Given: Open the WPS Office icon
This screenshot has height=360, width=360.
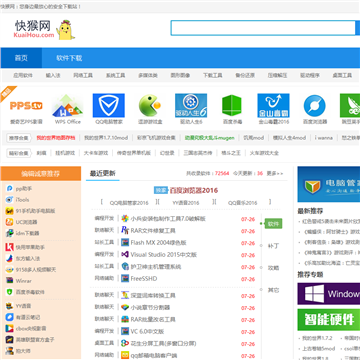Looking at the screenshot, I should (68, 106).
